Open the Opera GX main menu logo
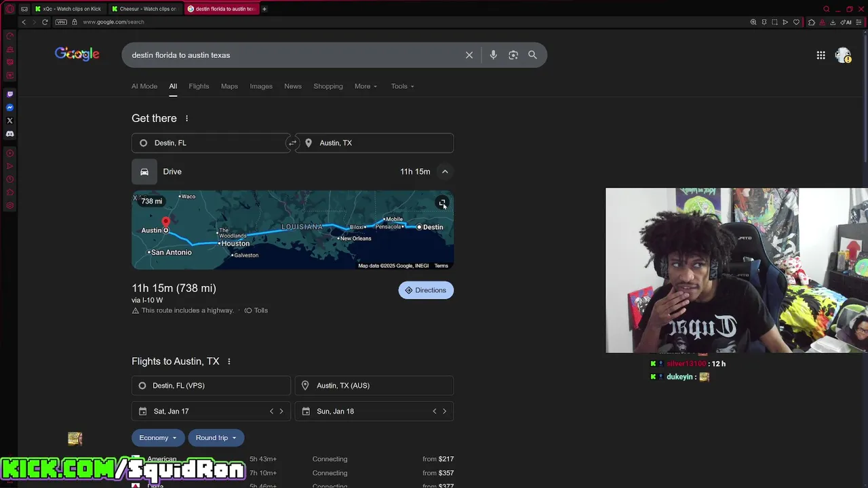This screenshot has width=868, height=488. click(x=9, y=9)
